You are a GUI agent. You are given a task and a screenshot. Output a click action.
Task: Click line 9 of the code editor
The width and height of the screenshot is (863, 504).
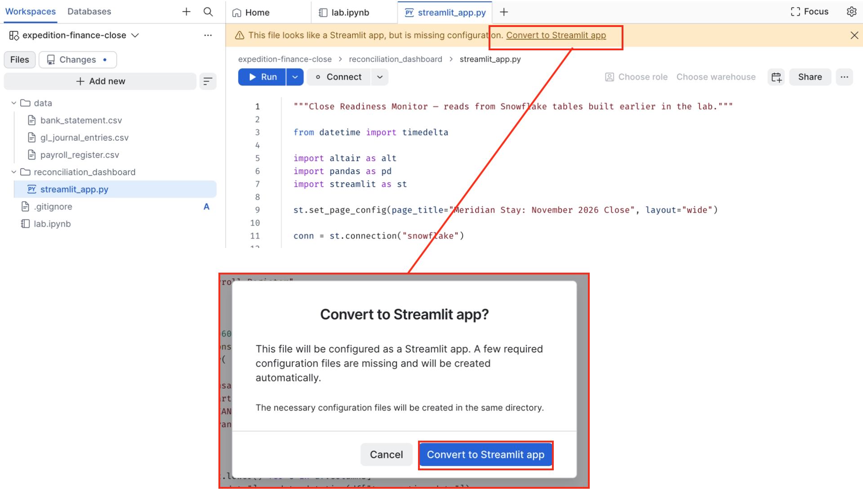[x=505, y=210]
